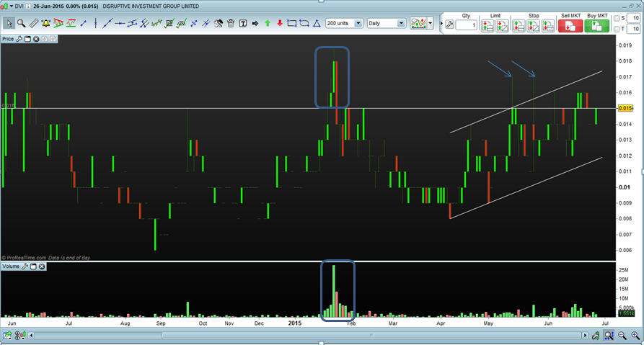
Task: Open the DVI instrument dropdown arrow
Action: tap(12, 6)
